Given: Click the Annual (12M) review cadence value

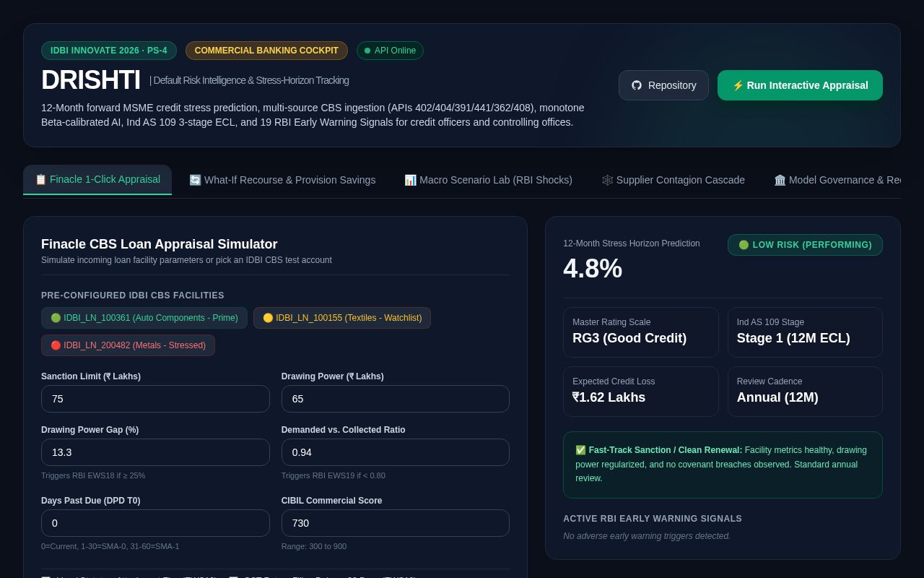Looking at the screenshot, I should [777, 397].
